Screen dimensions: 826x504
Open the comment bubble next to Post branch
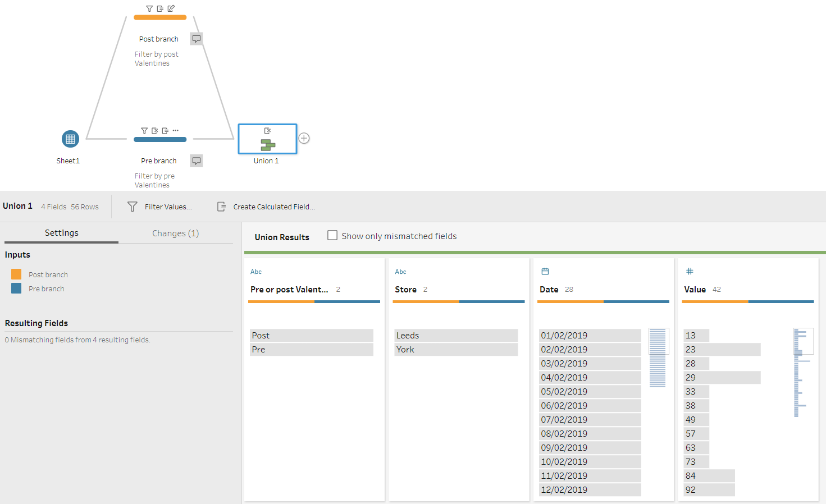pos(196,38)
